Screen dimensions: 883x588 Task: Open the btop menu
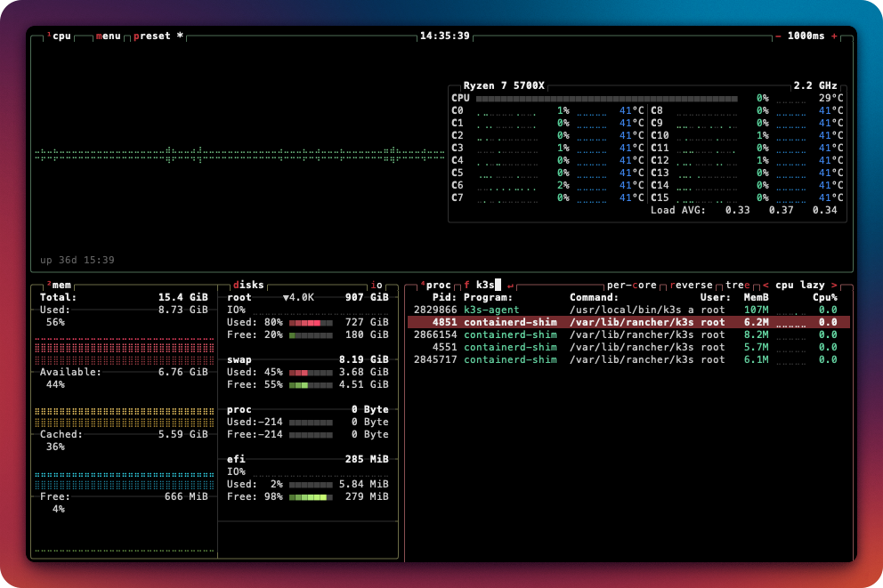pos(108,36)
